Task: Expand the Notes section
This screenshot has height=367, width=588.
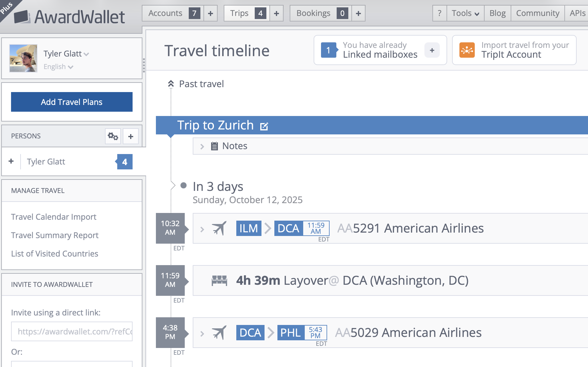Action: coord(202,146)
